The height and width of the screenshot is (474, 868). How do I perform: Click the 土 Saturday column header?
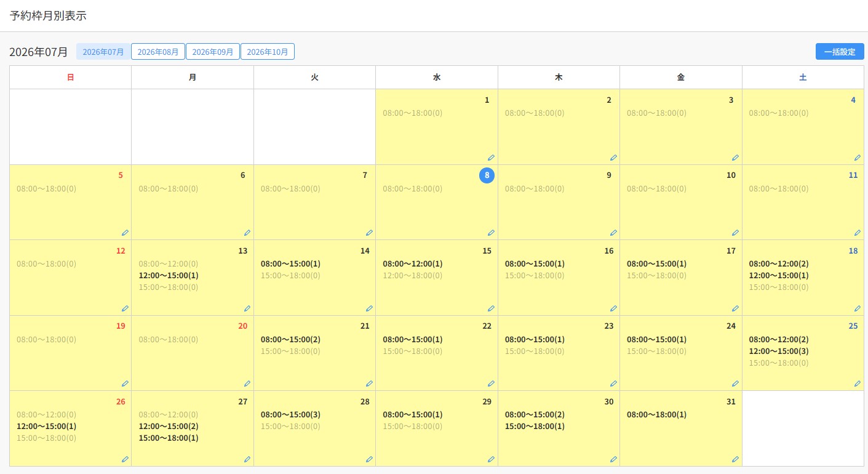click(x=803, y=78)
